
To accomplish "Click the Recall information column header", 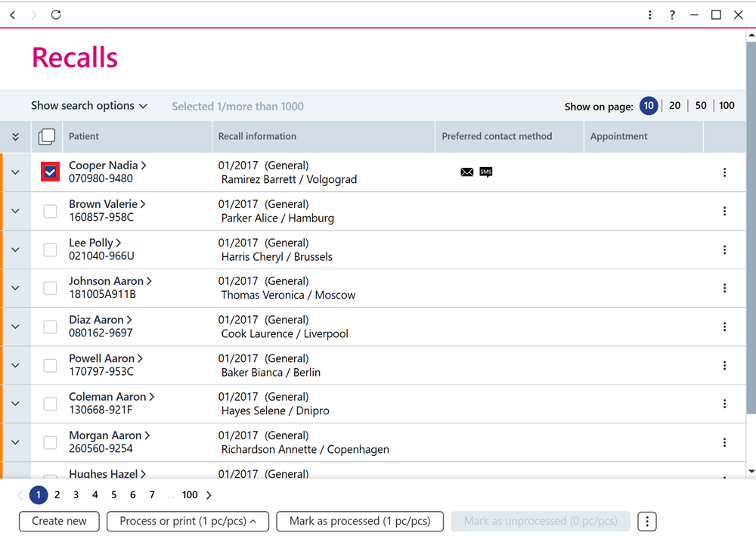I will (x=324, y=136).
